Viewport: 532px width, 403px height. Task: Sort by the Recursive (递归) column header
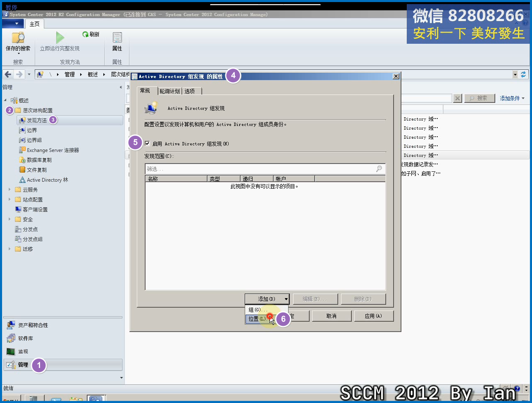pos(257,179)
